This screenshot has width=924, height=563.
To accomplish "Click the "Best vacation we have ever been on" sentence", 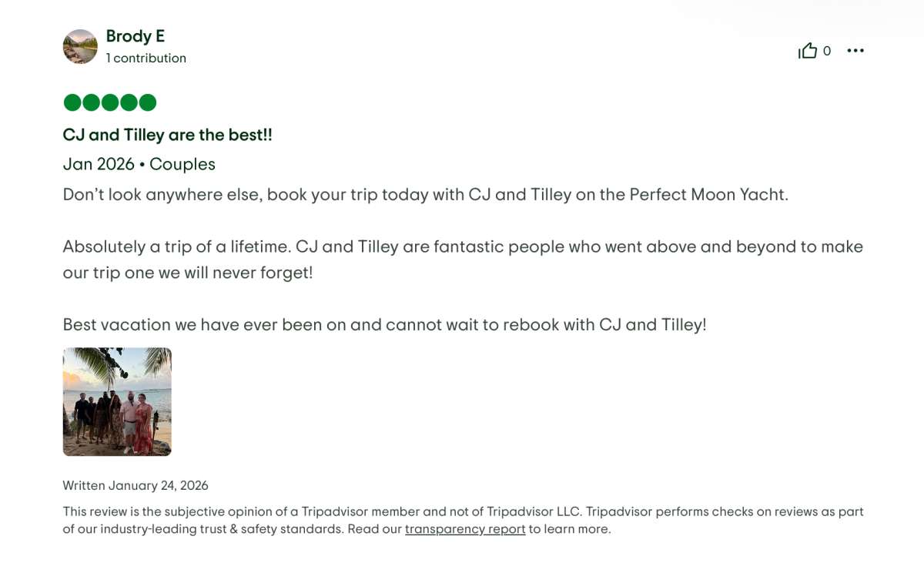I will (x=384, y=324).
